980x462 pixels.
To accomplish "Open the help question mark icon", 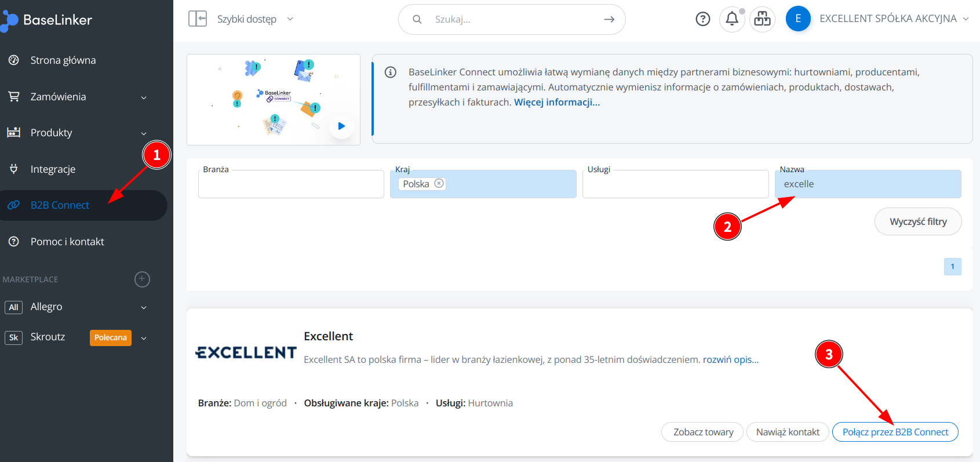I will pyautogui.click(x=702, y=19).
